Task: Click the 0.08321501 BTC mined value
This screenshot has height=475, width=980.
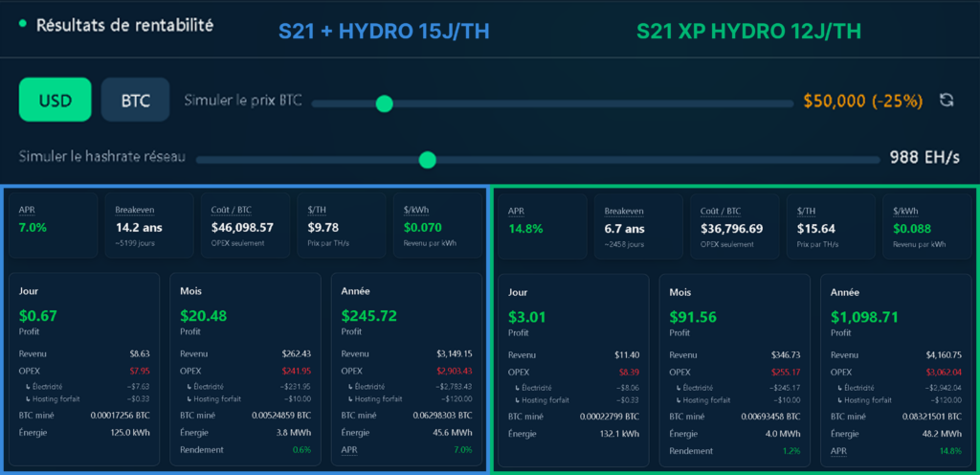Action: click(x=932, y=417)
